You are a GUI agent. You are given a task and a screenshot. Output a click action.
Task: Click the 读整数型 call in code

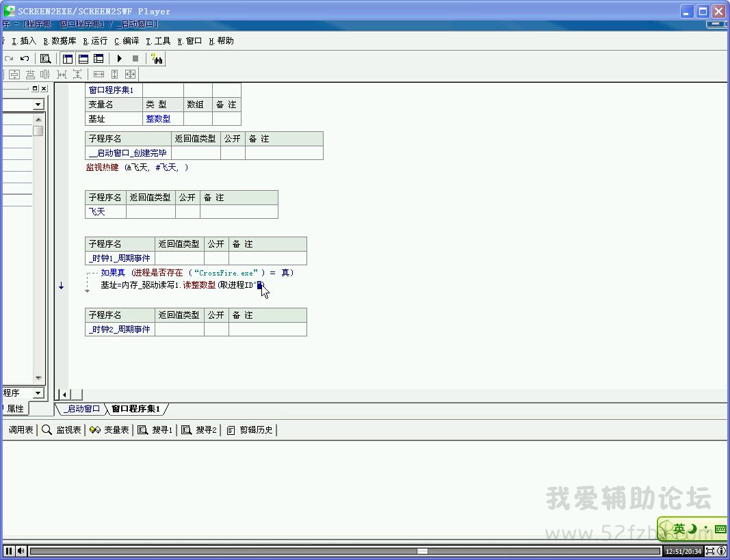[199, 285]
